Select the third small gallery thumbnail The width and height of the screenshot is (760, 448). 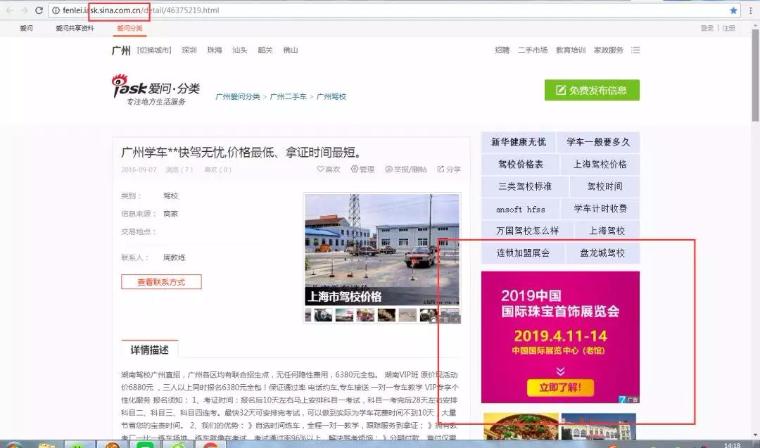(x=345, y=315)
